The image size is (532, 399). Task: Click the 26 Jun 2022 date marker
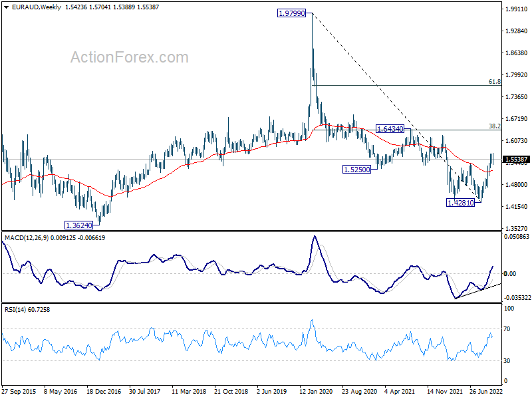486,391
